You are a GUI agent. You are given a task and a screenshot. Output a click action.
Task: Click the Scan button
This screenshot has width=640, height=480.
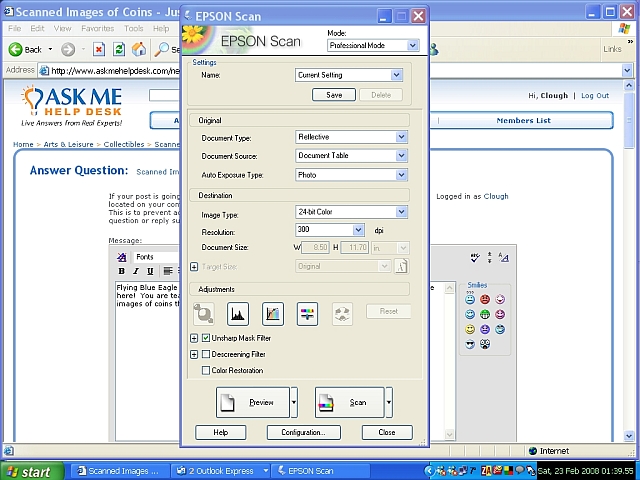(349, 402)
